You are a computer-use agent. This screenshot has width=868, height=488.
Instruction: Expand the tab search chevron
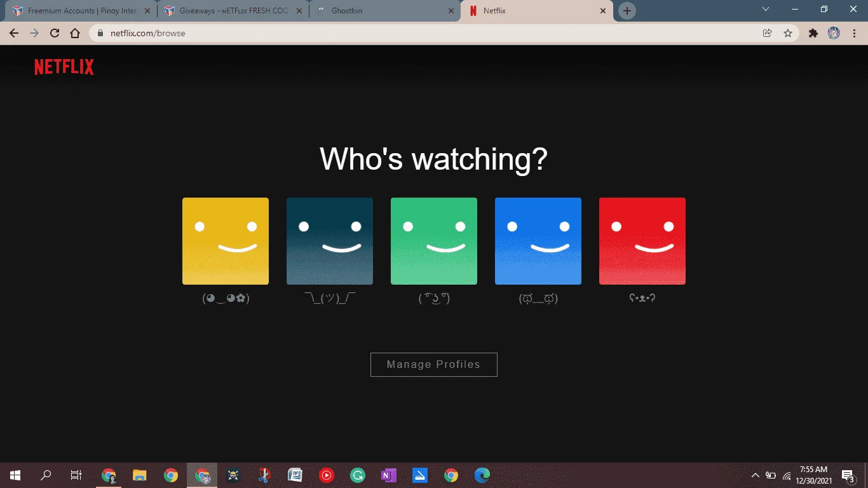pyautogui.click(x=766, y=10)
